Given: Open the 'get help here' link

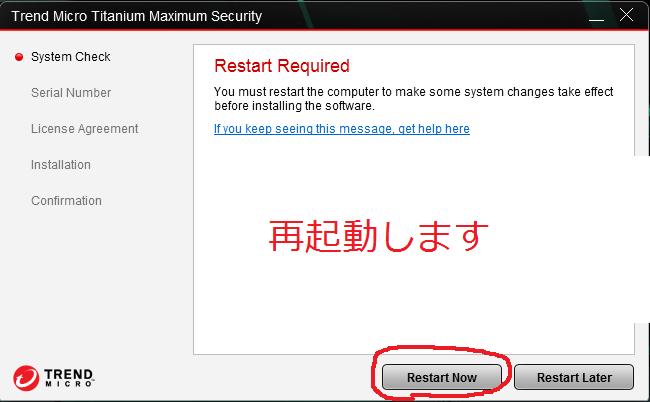Looking at the screenshot, I should [x=342, y=129].
